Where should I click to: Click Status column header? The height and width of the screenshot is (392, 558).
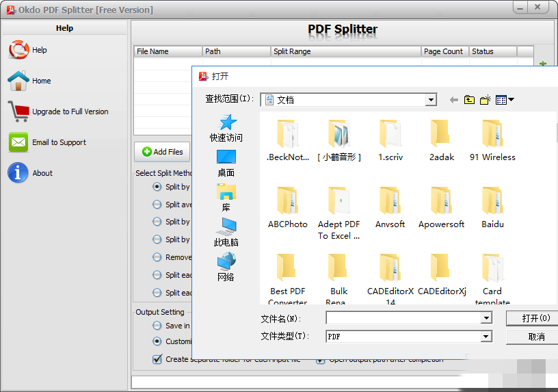(x=493, y=51)
